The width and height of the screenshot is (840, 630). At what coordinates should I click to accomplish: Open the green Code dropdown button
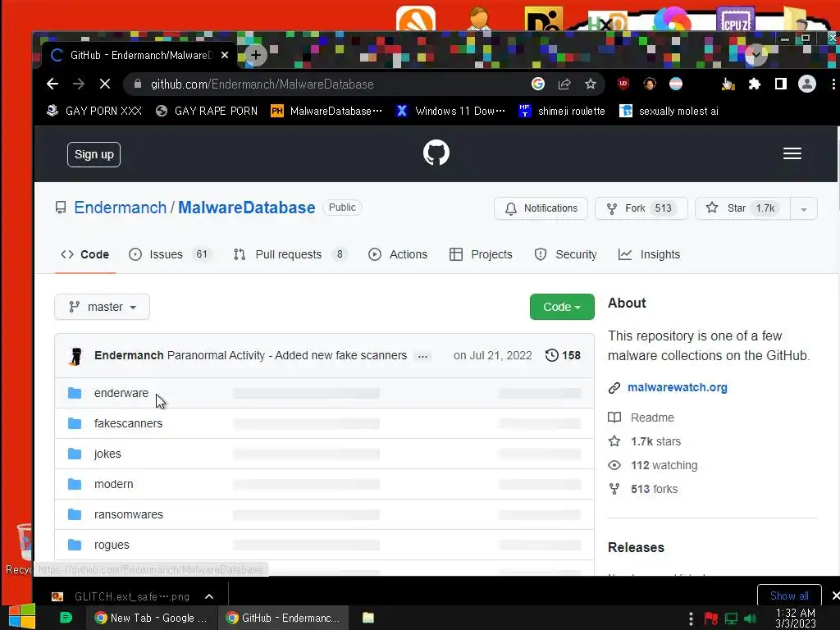click(562, 307)
